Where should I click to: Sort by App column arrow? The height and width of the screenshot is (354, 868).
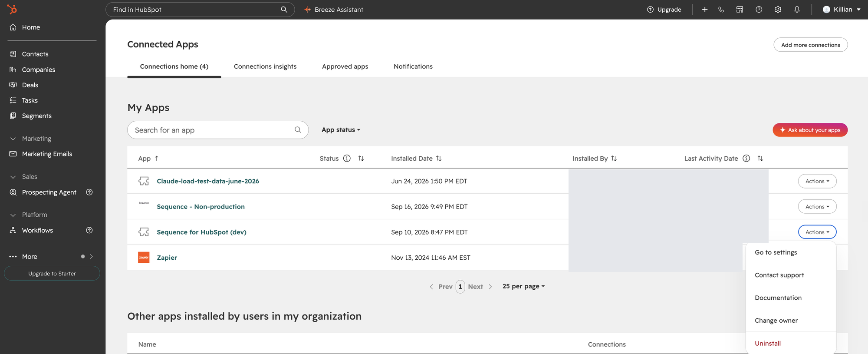(x=157, y=158)
